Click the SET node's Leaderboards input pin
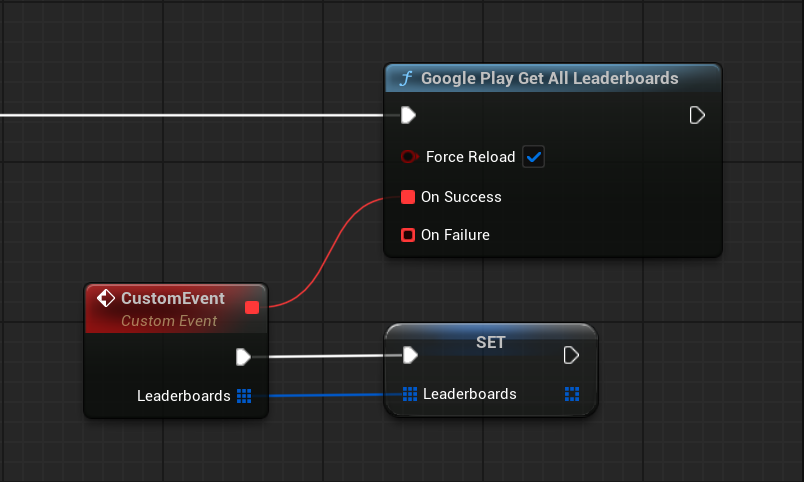 pos(409,394)
